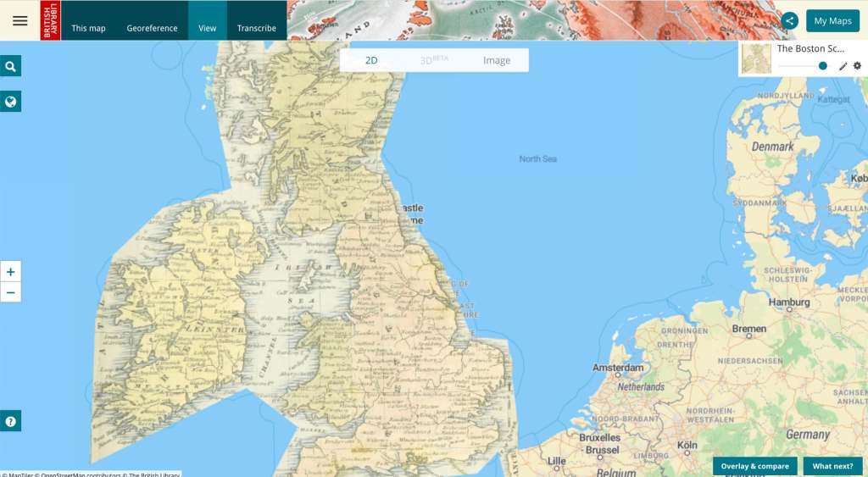Image resolution: width=868 pixels, height=477 pixels.
Task: Switch to 2D view mode
Action: 371,60
